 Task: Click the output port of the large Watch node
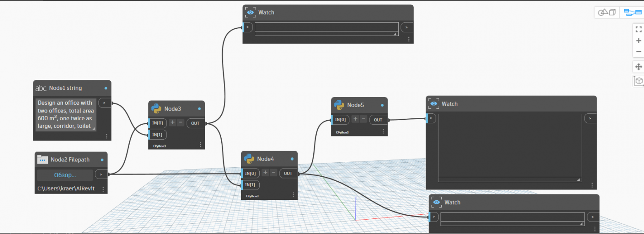590,118
